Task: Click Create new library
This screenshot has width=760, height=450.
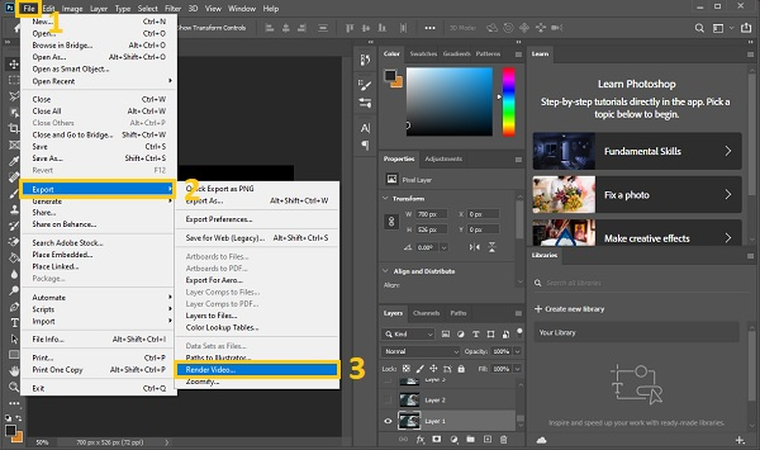Action: coord(575,309)
